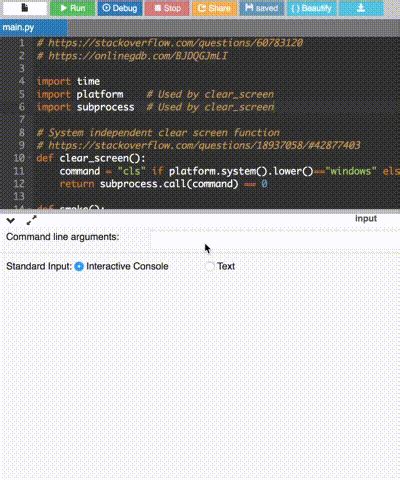Viewport: 400px width, 480px height.
Task: Click 'import platform' code line
Action: pyautogui.click(x=80, y=94)
